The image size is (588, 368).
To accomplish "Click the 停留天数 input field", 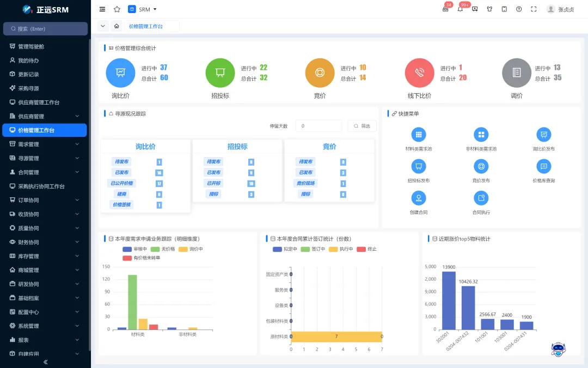I will tap(318, 126).
